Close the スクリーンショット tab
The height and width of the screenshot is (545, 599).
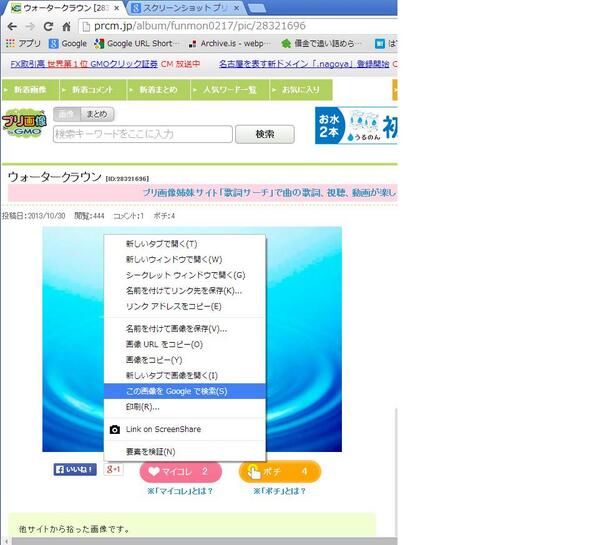236,8
